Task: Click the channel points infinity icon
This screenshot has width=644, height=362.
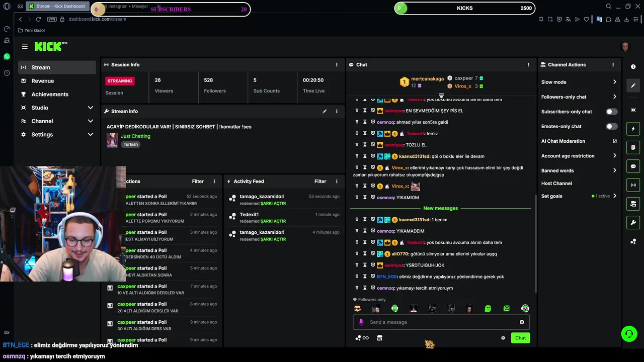Action: tap(362, 338)
